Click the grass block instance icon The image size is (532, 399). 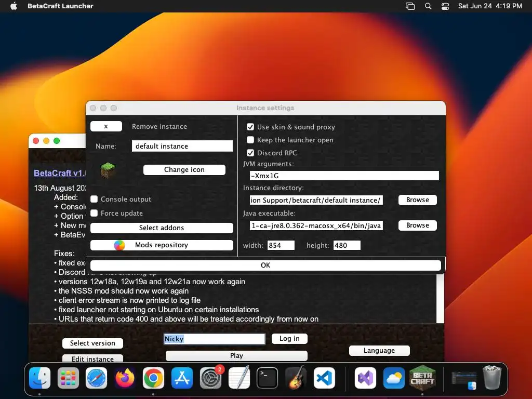pos(108,170)
